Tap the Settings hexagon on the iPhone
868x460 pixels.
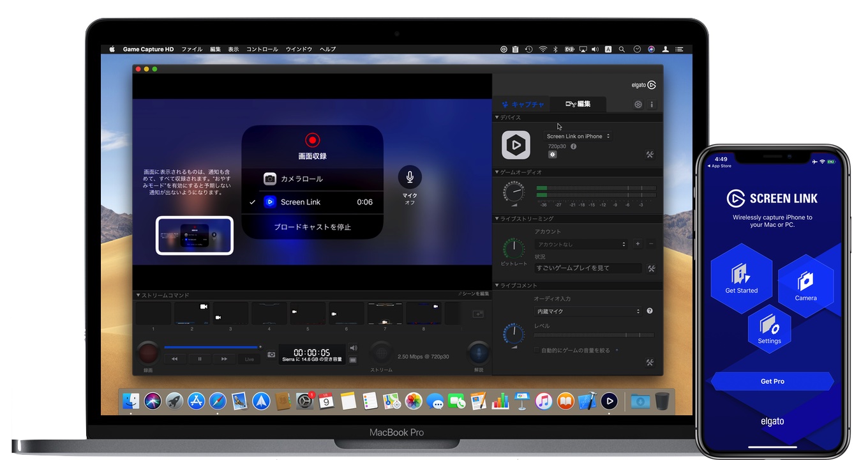coord(769,329)
